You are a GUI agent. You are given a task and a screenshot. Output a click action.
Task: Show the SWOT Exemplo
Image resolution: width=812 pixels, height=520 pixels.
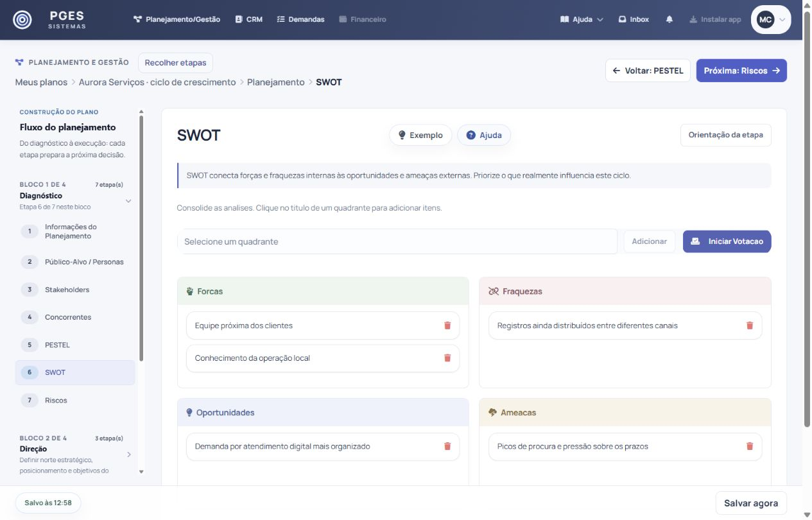[420, 135]
